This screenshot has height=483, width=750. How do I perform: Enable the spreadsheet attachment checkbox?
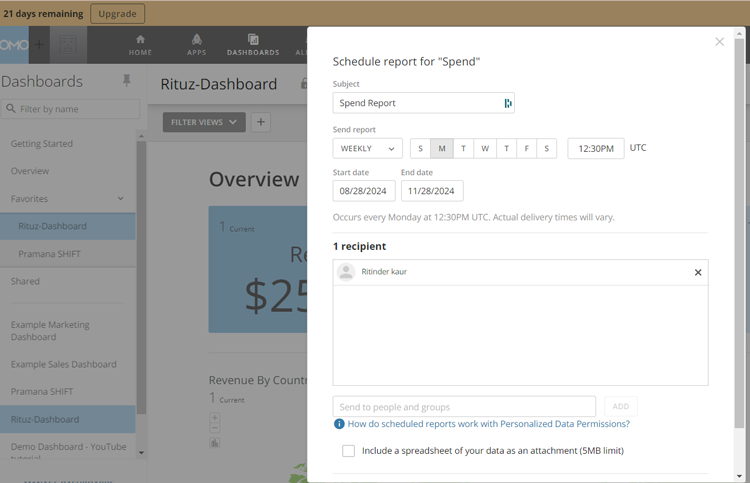348,451
